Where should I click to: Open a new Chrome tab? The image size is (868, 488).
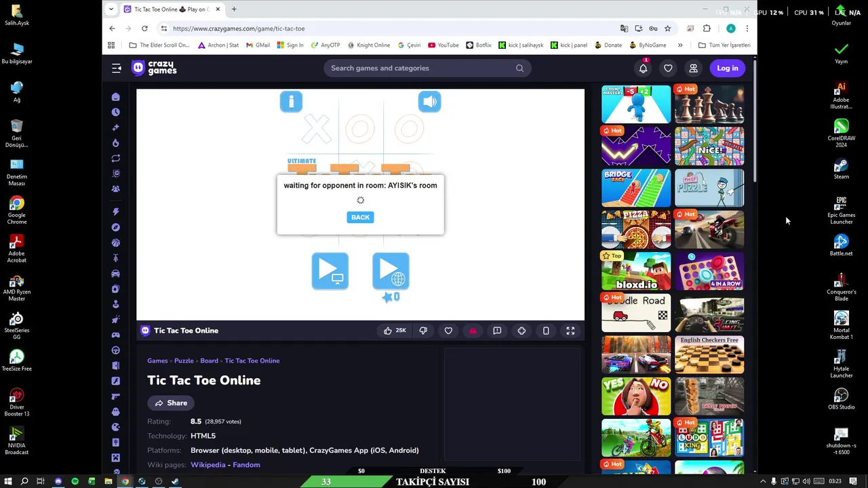[x=234, y=9]
